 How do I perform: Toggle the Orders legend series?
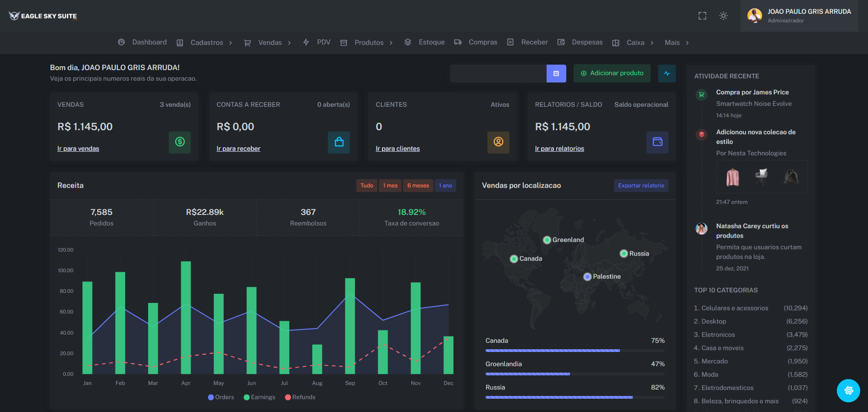click(221, 397)
